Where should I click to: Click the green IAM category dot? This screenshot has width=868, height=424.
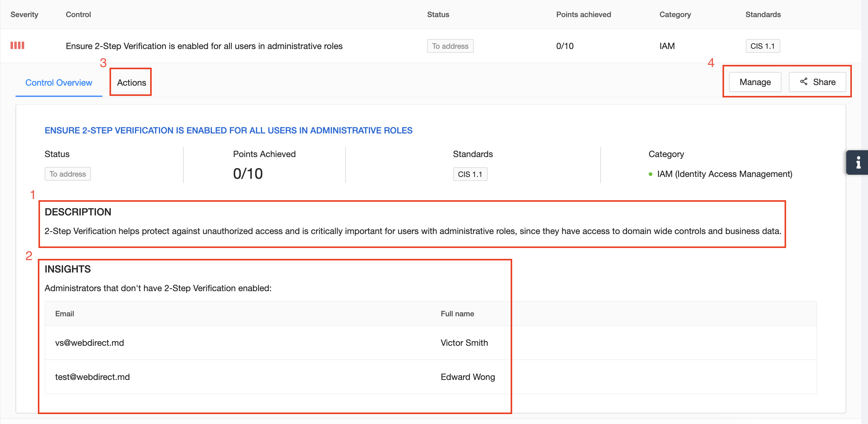click(x=650, y=174)
